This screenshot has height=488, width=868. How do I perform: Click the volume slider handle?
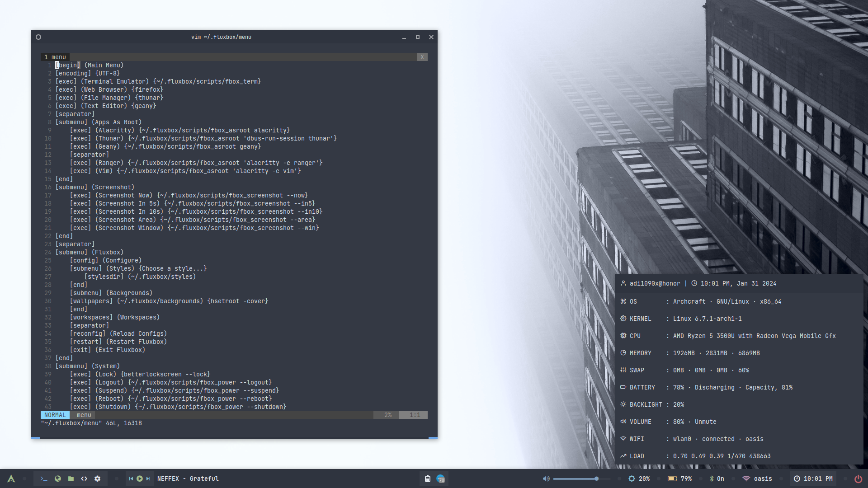[597, 479]
